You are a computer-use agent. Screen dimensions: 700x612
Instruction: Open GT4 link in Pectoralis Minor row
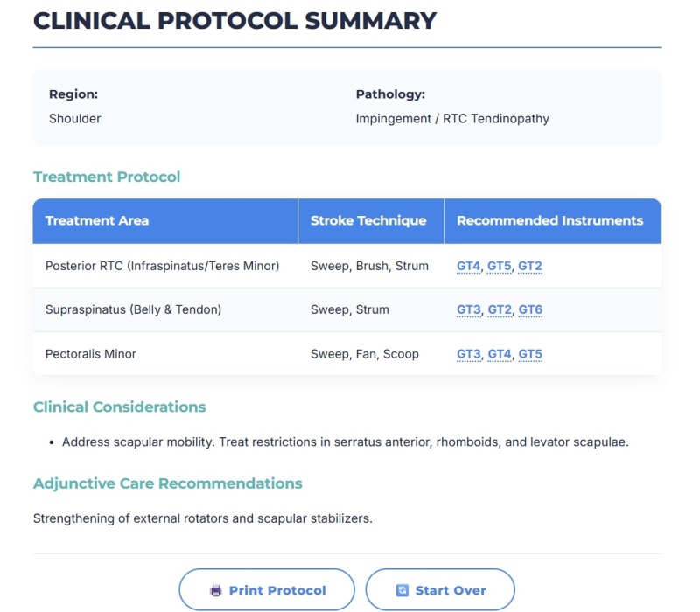coord(500,354)
